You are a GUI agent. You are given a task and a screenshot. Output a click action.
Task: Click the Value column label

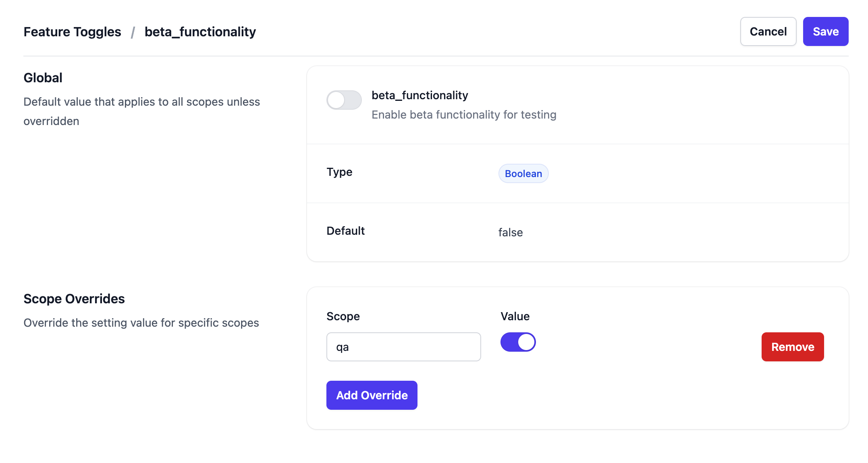pos(515,316)
